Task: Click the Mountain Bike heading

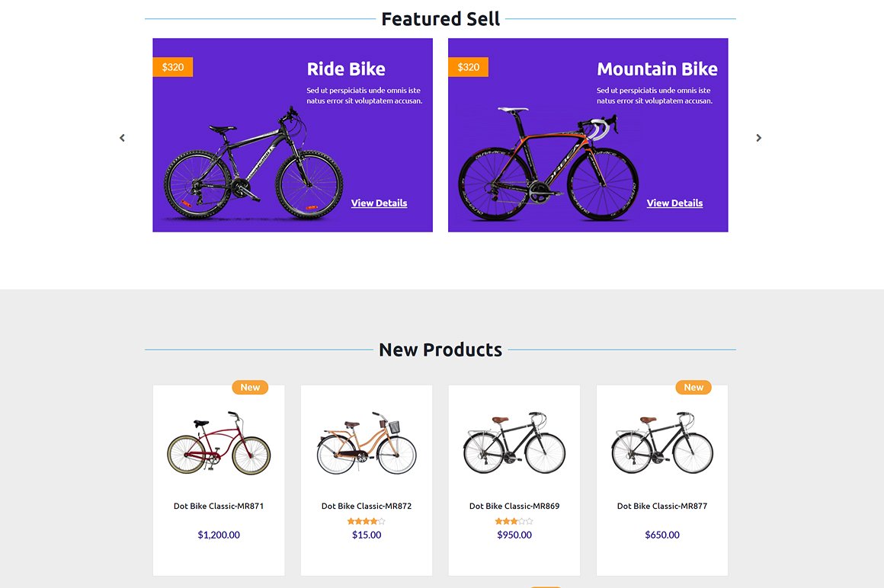Action: tap(657, 69)
